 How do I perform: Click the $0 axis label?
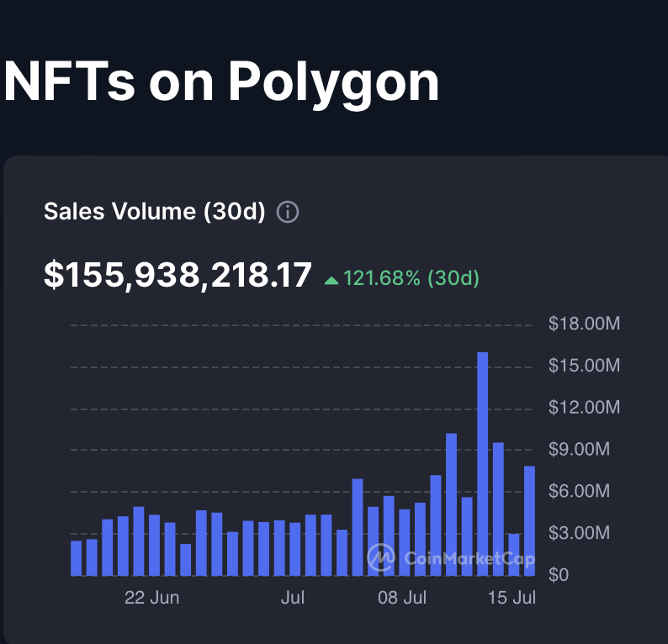pos(559,575)
